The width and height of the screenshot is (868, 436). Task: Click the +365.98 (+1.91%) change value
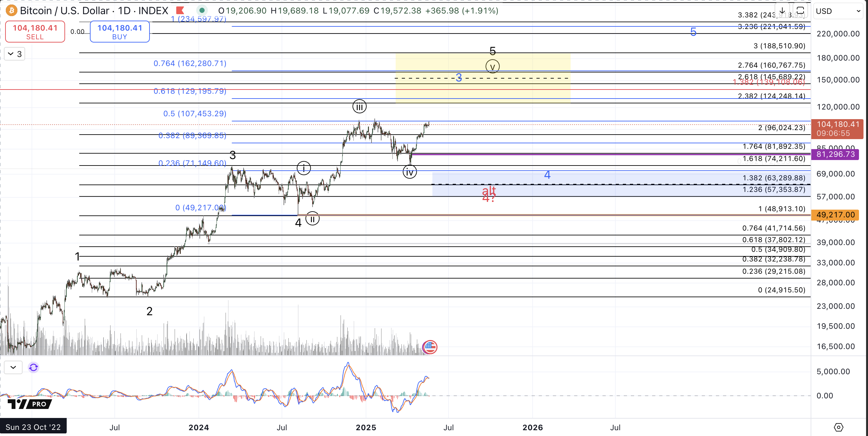tap(462, 11)
